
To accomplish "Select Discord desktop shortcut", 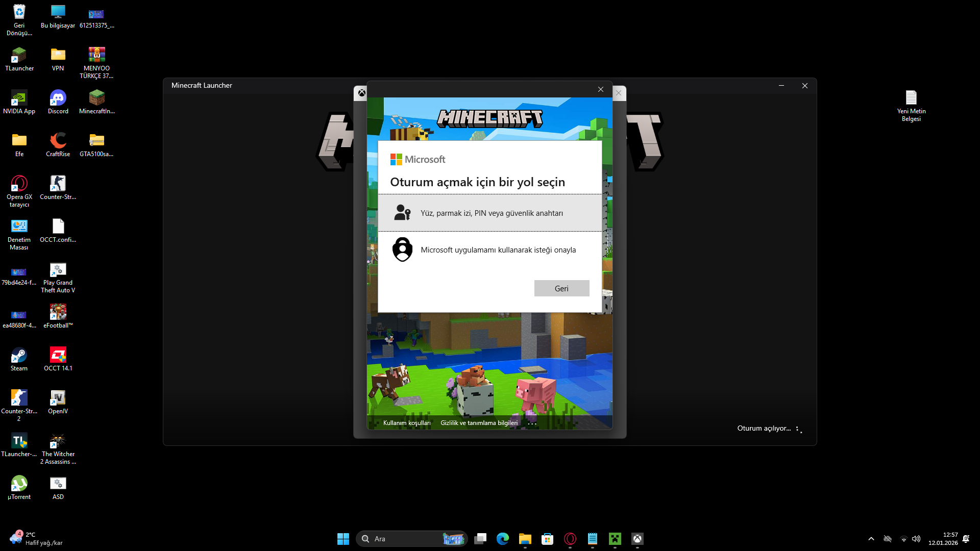I will (x=58, y=102).
